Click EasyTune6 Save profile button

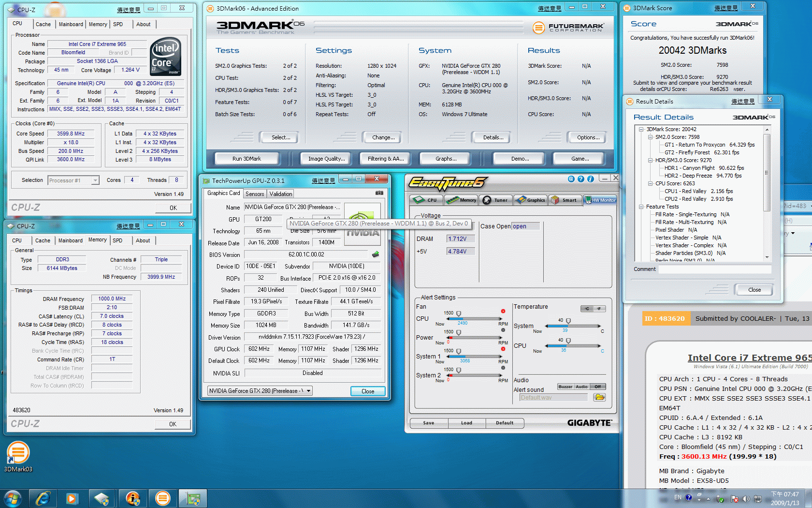coord(429,423)
